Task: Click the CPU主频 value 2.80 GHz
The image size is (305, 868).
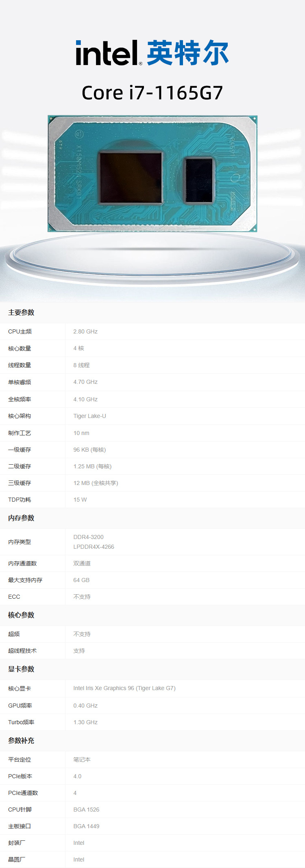Action: [85, 331]
